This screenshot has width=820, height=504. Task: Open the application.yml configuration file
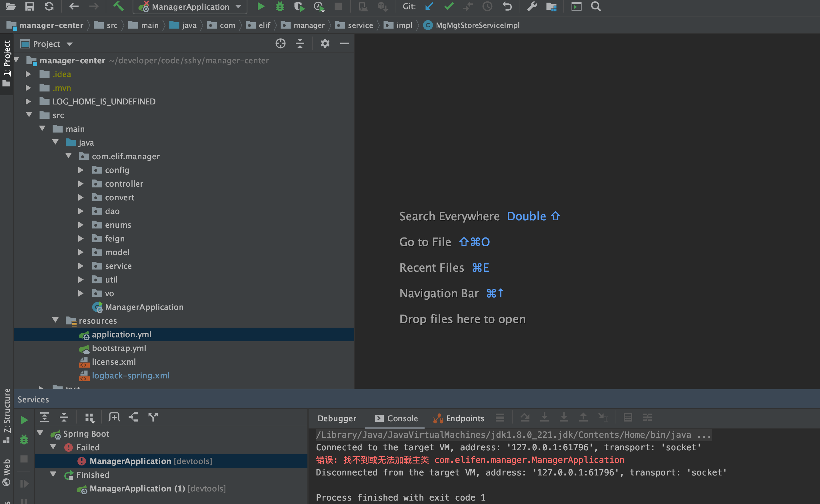click(x=122, y=334)
